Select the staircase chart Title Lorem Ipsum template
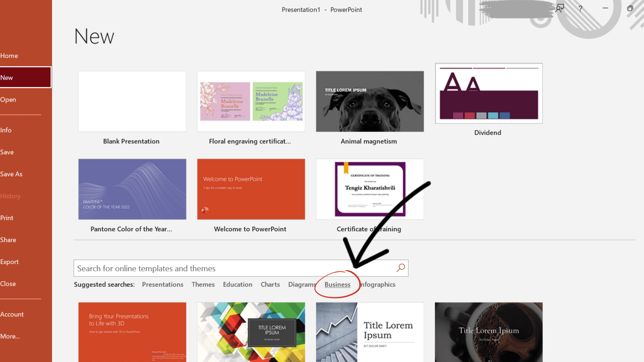Screen dimensions: 644x362 click(x=370, y=332)
